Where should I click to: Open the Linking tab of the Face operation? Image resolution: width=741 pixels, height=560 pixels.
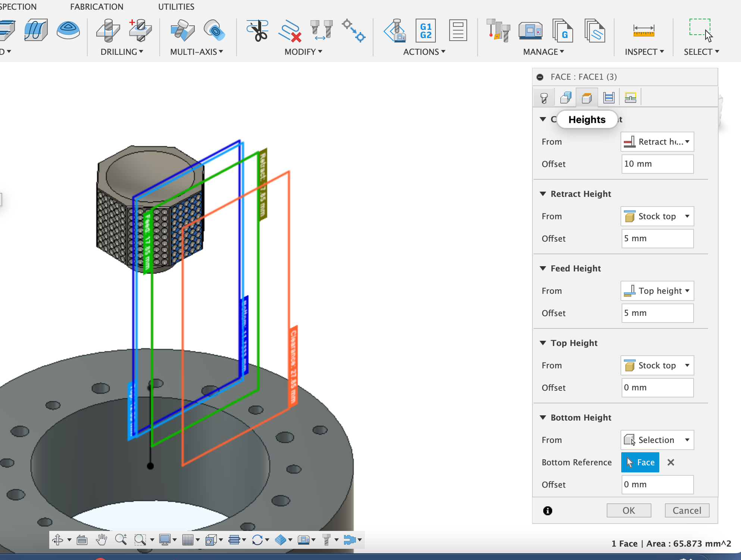pos(630,97)
